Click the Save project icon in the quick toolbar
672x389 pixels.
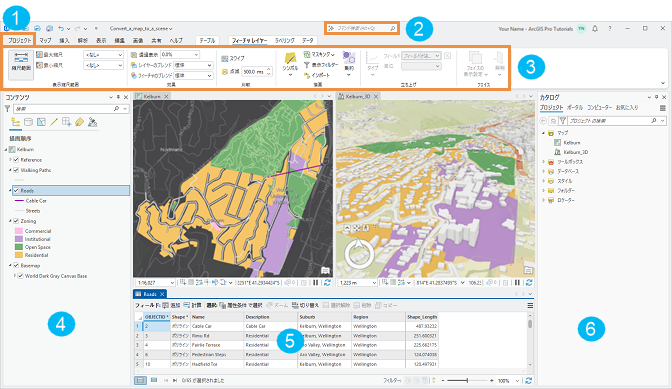pos(37,28)
